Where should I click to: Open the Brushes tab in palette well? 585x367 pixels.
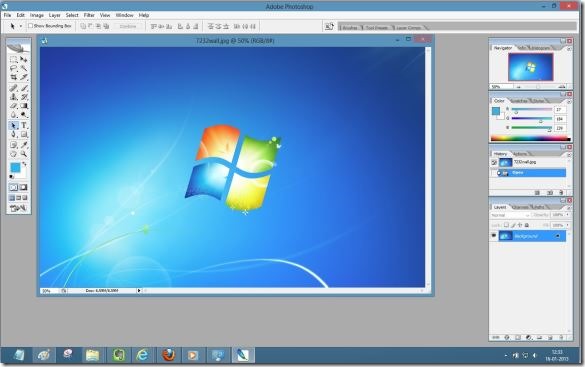(350, 28)
